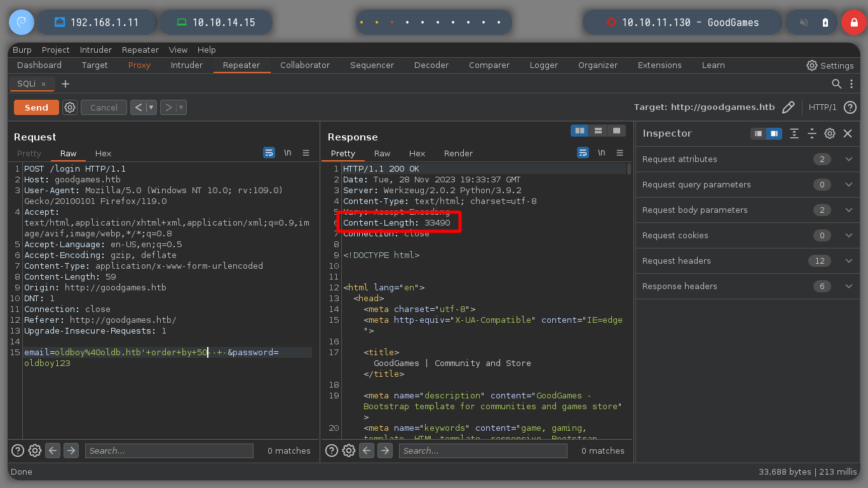The image size is (868, 488).
Task: Open Request search settings gear
Action: [35, 451]
